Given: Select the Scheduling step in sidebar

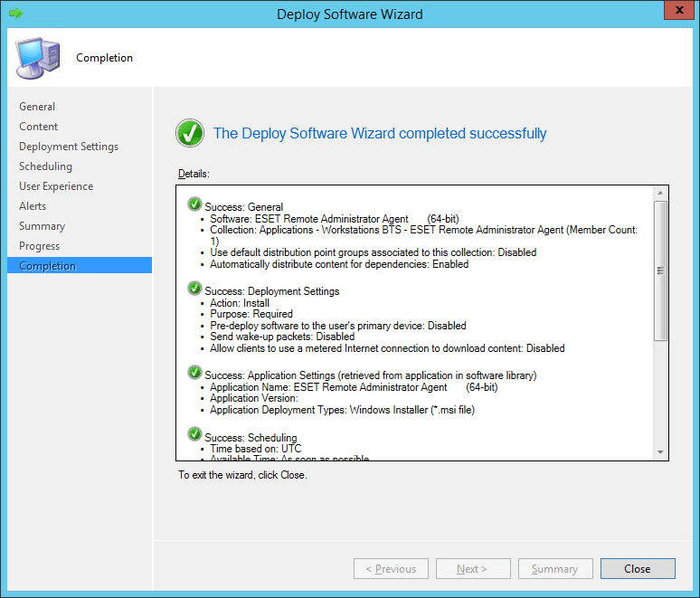Looking at the screenshot, I should 45,166.
